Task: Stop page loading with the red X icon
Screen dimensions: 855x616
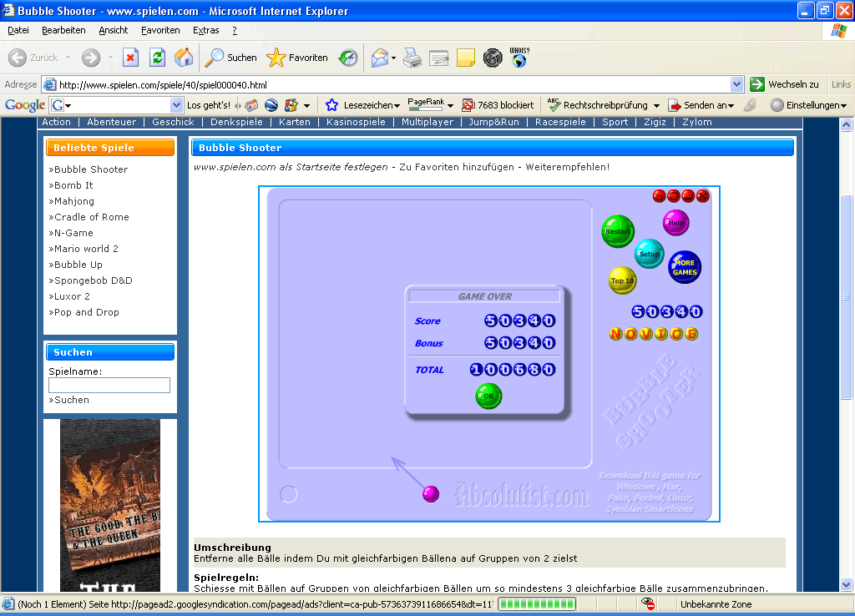Action: [130, 58]
